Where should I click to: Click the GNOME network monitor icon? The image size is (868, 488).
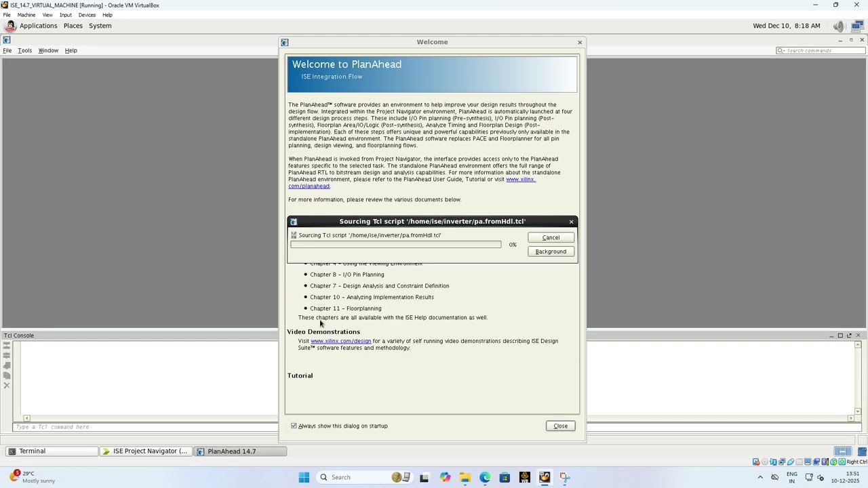point(857,26)
